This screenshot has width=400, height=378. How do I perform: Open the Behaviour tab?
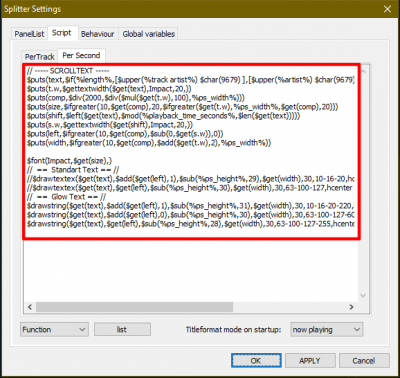pos(98,34)
